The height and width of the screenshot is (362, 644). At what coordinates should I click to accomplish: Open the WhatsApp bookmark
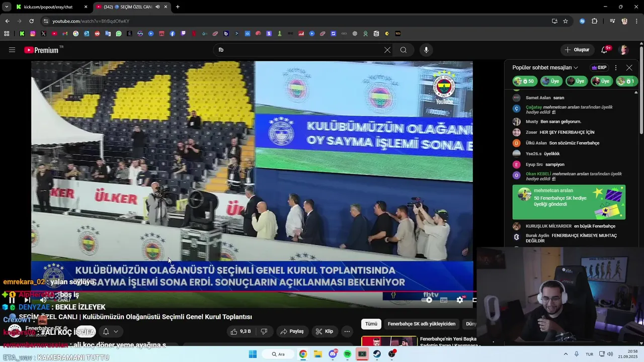tap(119, 34)
